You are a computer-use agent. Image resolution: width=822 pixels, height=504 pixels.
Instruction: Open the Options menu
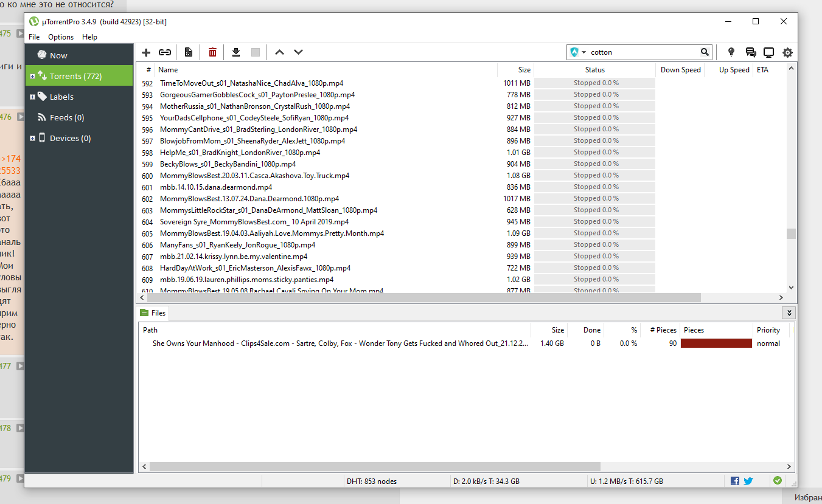click(x=61, y=37)
